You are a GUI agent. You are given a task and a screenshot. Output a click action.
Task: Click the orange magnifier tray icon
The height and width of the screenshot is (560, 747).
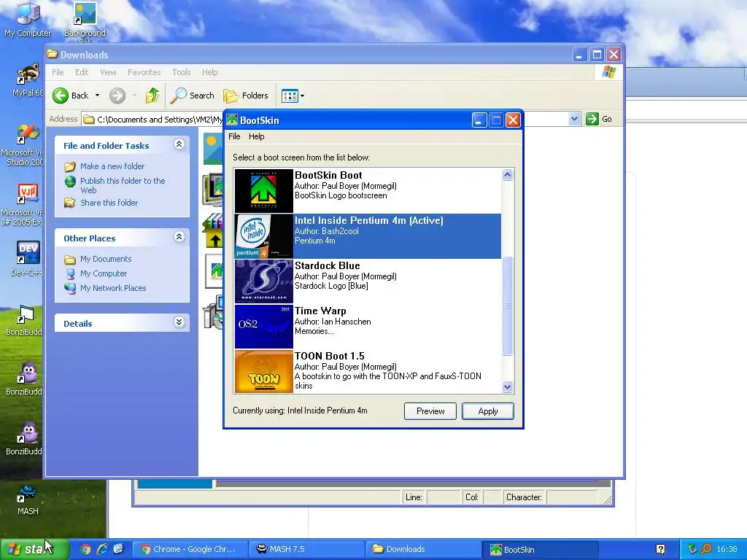706,549
